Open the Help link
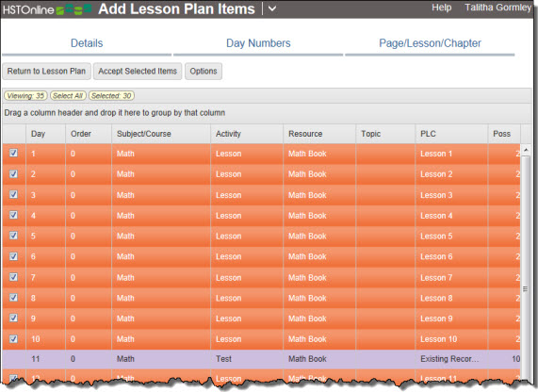538x392 pixels. 442,8
